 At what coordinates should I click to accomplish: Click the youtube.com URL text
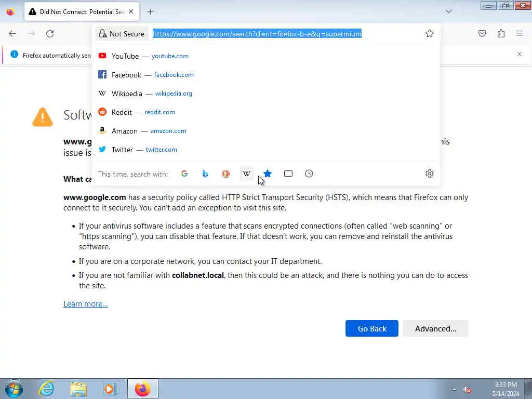click(170, 56)
